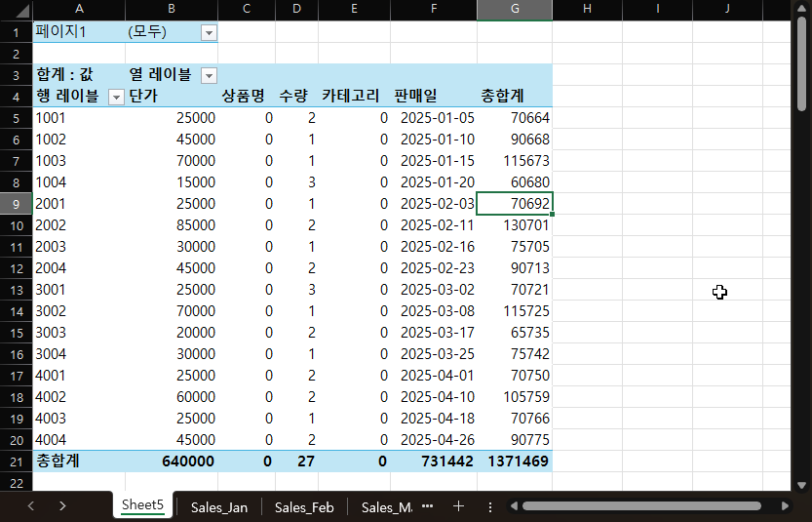Viewport: 812px width, 522px height.
Task: Show more sheet tabs via ellipsis
Action: tap(428, 506)
